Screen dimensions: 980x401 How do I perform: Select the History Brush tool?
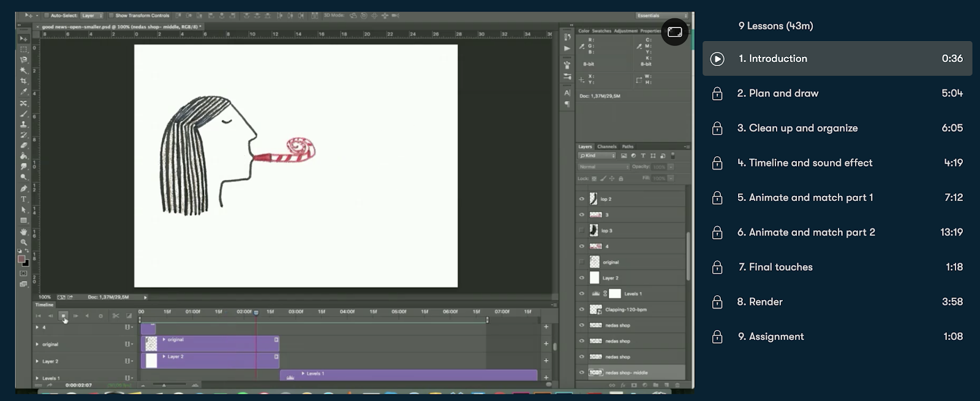point(24,135)
